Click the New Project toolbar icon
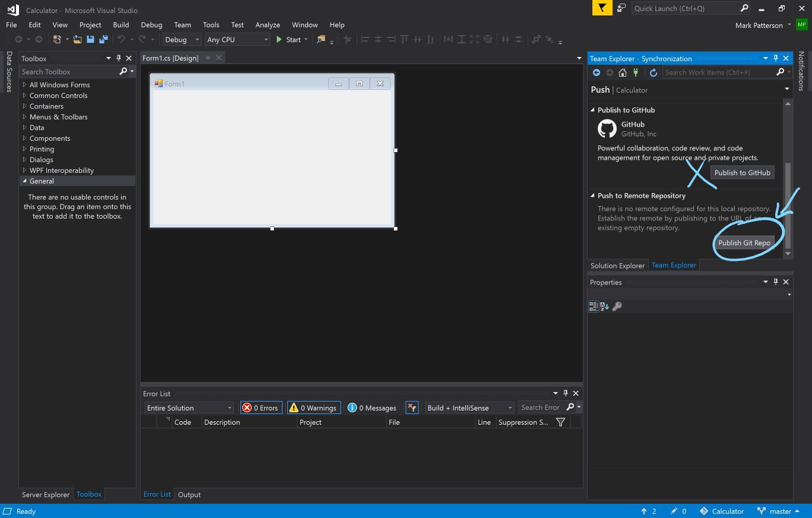The image size is (812, 518). [57, 39]
